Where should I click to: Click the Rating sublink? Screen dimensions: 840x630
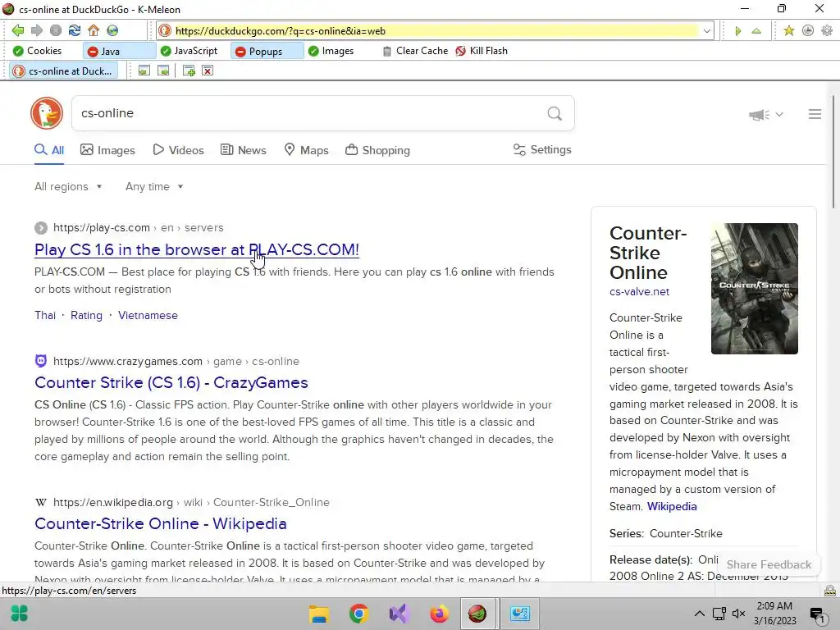(x=86, y=315)
